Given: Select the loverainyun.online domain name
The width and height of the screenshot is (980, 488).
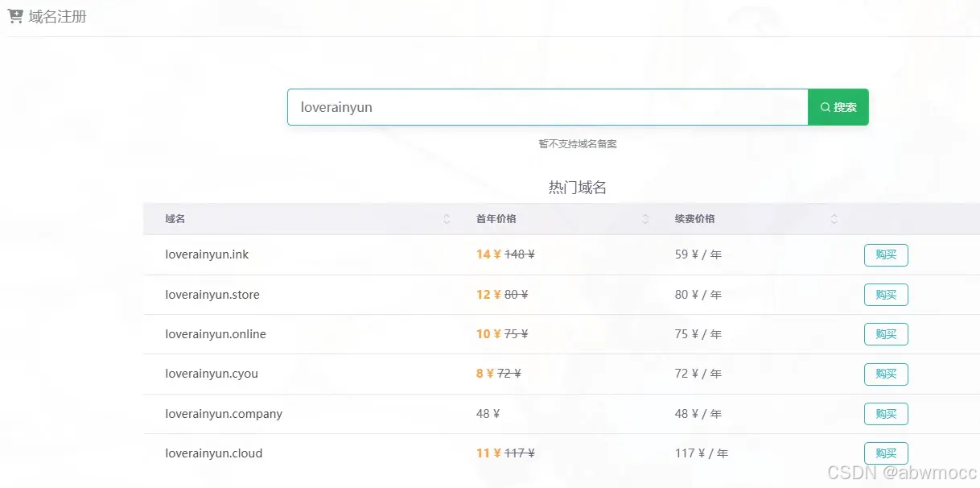Looking at the screenshot, I should coord(216,334).
